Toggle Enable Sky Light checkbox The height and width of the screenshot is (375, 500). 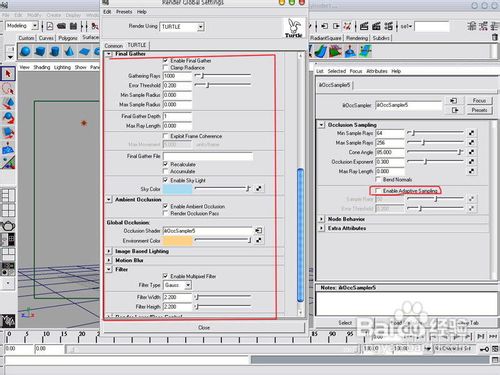[165, 180]
